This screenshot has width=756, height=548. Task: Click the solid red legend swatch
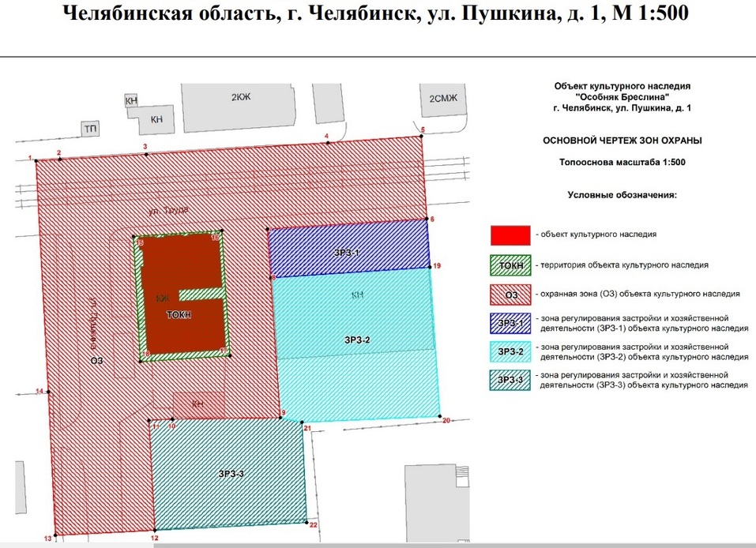point(510,235)
